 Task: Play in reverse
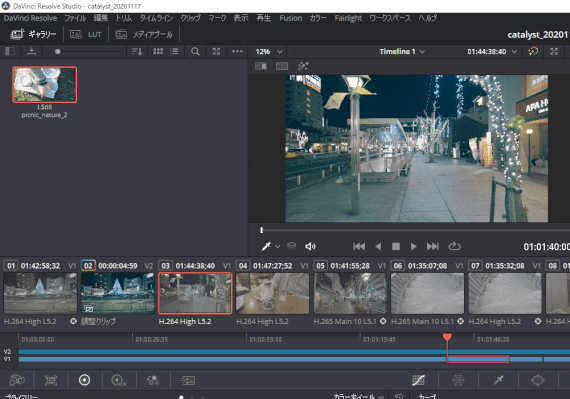click(378, 246)
